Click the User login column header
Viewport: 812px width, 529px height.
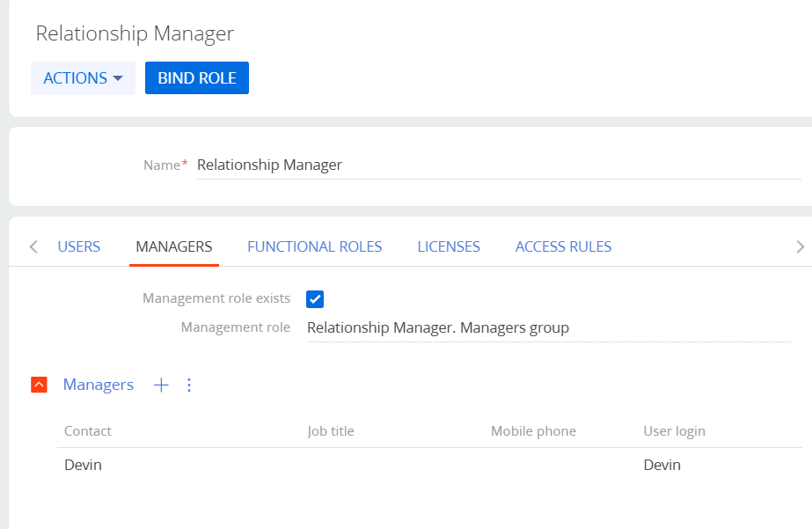674,430
